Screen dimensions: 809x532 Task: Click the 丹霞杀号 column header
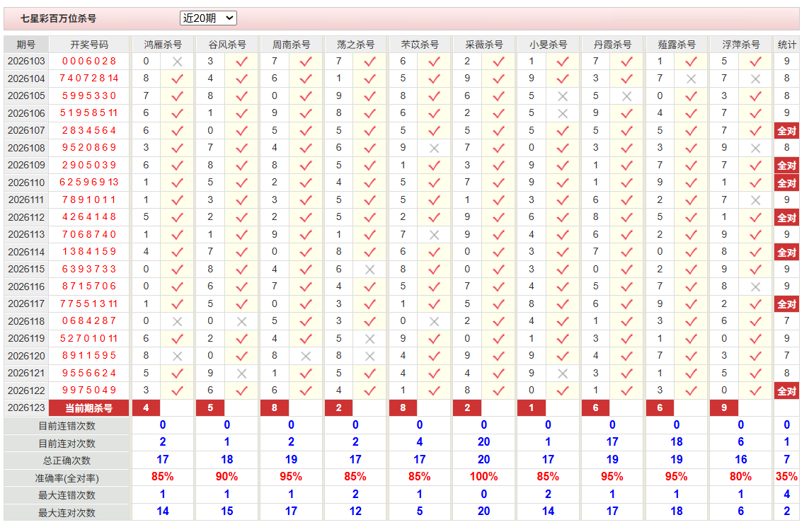(x=612, y=45)
